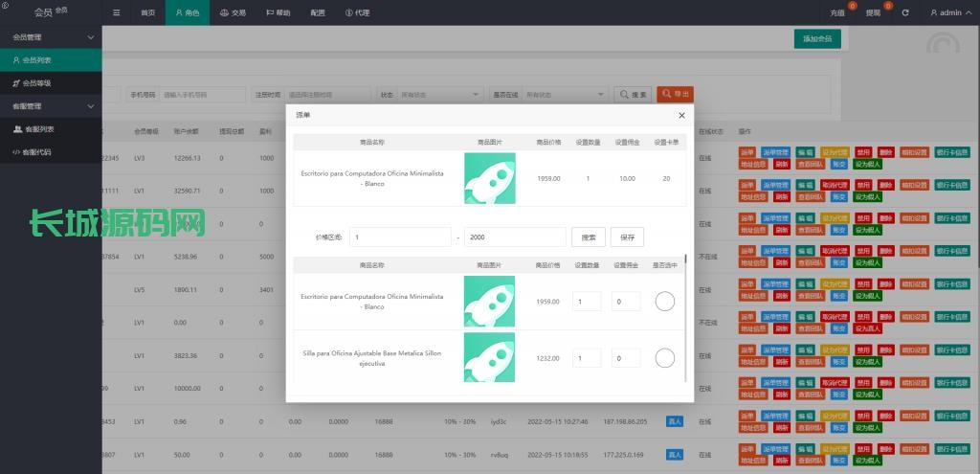Select the Silla para Oficina product radio circle

(x=664, y=357)
